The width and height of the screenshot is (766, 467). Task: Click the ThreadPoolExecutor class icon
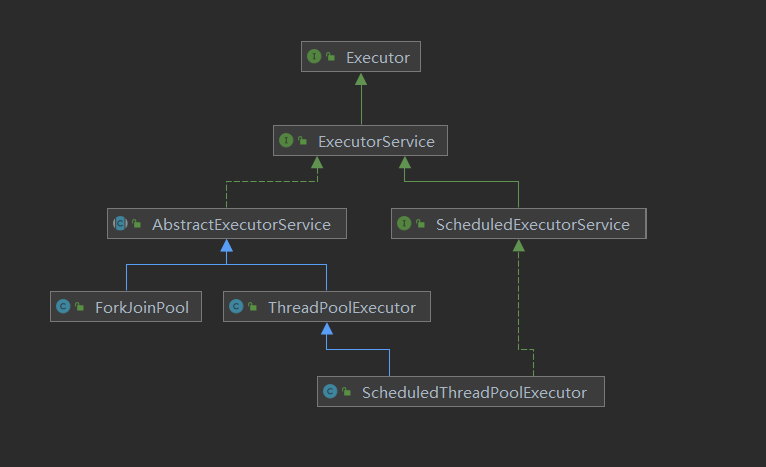pos(236,307)
